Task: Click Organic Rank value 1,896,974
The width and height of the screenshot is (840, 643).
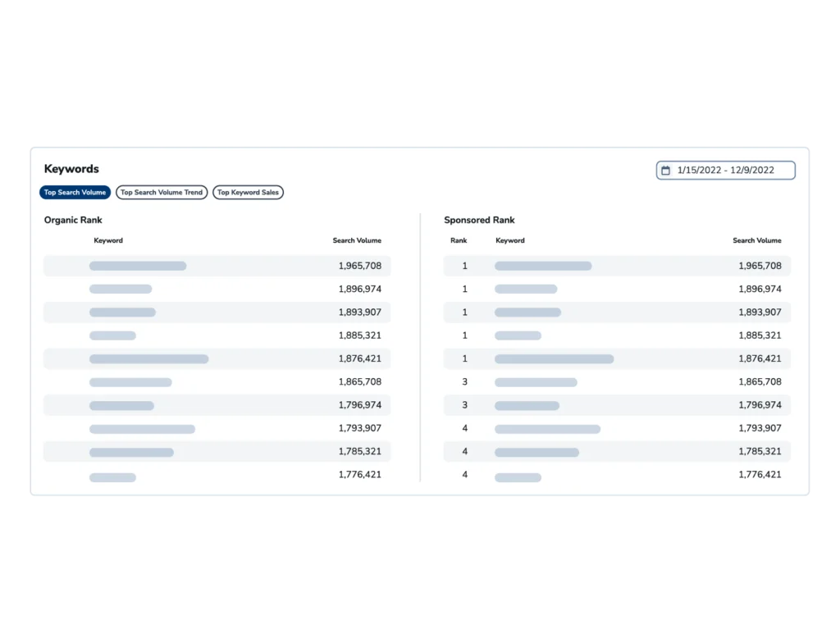Action: coord(359,289)
